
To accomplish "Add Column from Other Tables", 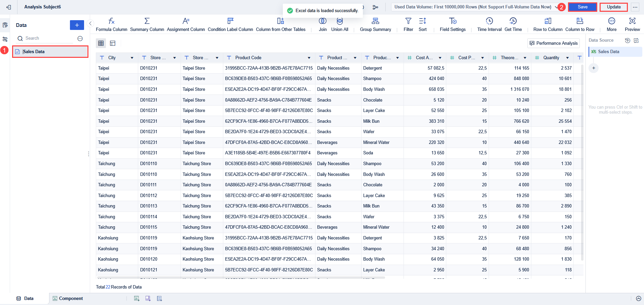I will tap(280, 25).
